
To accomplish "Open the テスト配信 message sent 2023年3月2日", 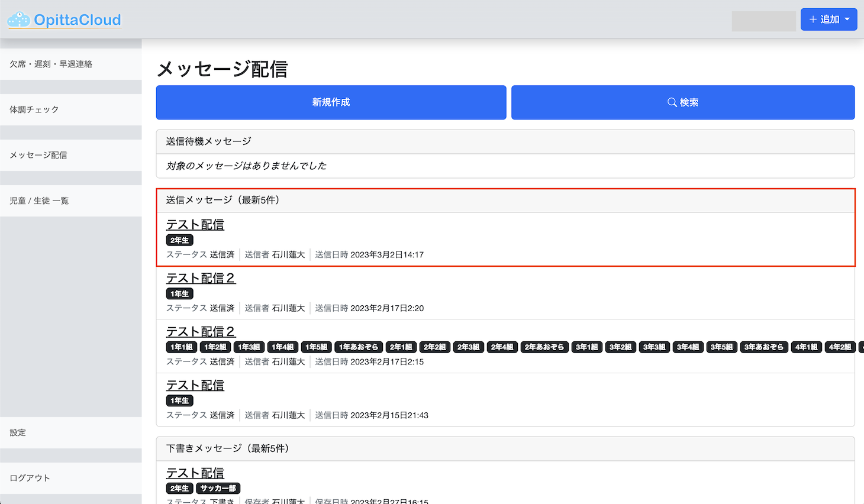I will 195,225.
